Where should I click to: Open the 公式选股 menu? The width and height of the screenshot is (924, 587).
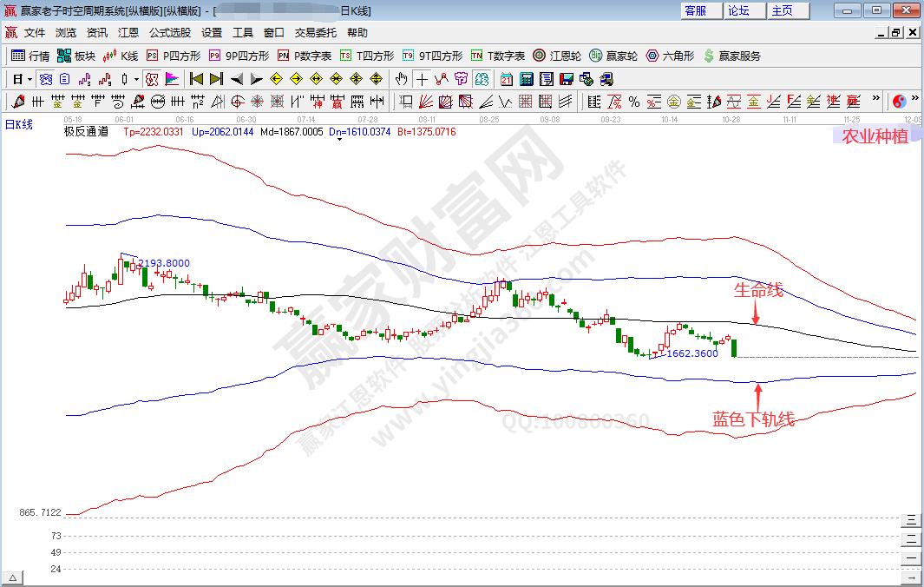tap(170, 33)
